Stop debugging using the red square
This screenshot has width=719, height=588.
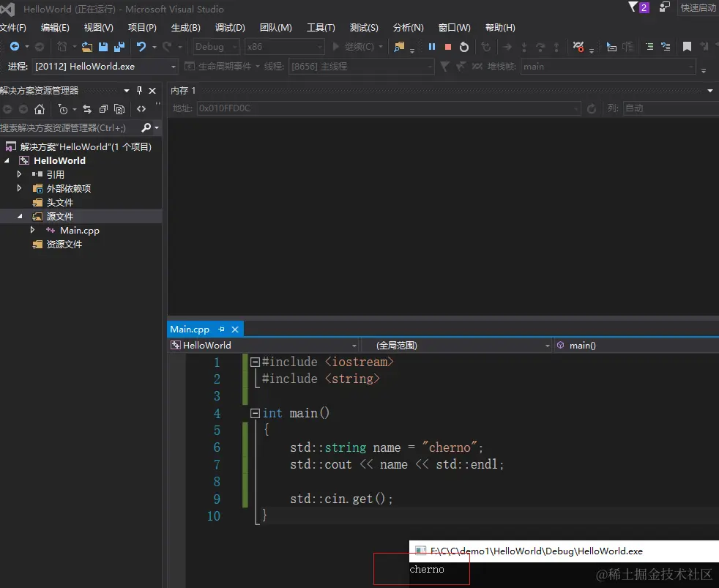coord(448,47)
